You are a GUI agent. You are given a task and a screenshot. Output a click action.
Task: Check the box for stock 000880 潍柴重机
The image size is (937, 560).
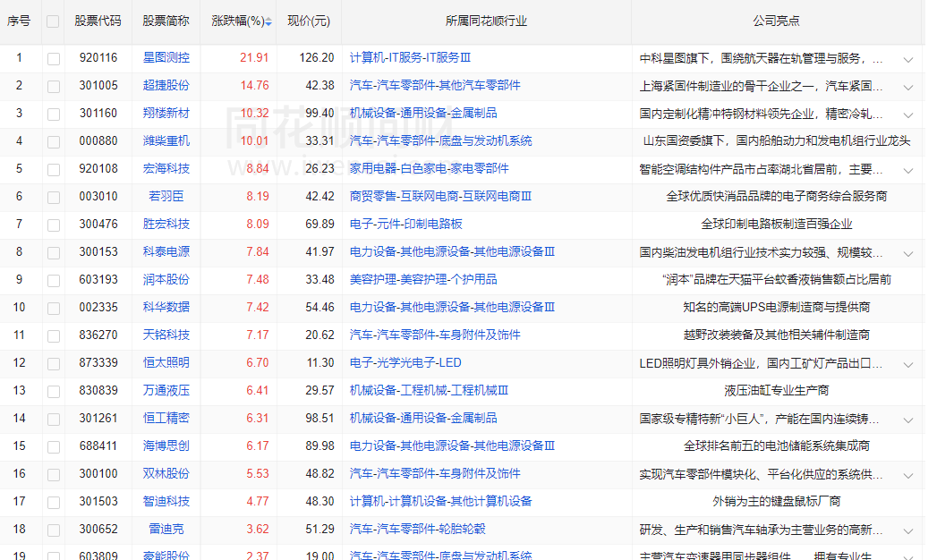pos(53,142)
